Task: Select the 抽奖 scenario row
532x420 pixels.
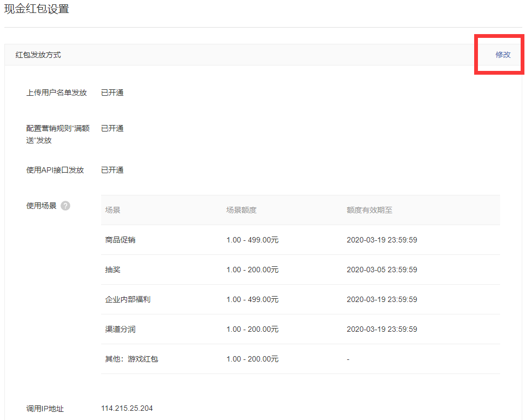Action: pyautogui.click(x=113, y=270)
